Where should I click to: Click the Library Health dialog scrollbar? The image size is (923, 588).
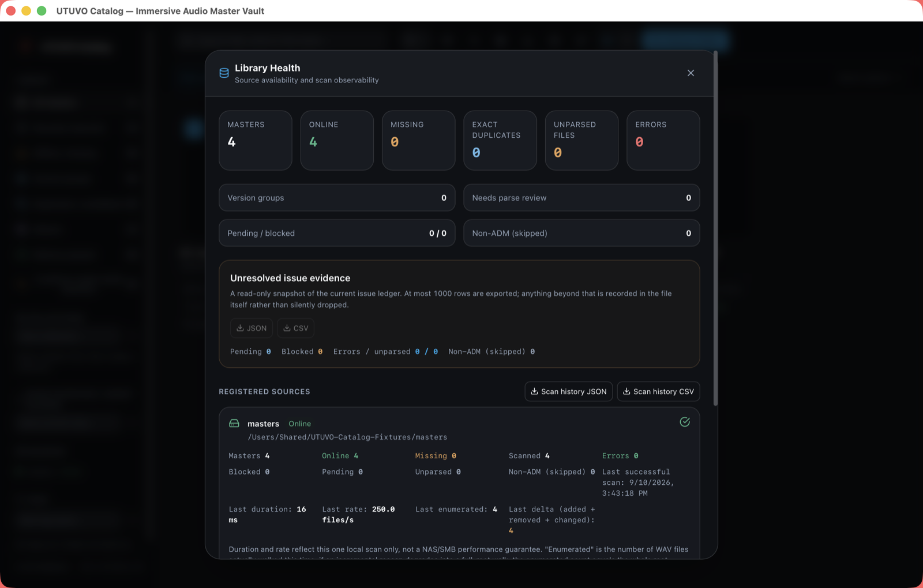715,228
